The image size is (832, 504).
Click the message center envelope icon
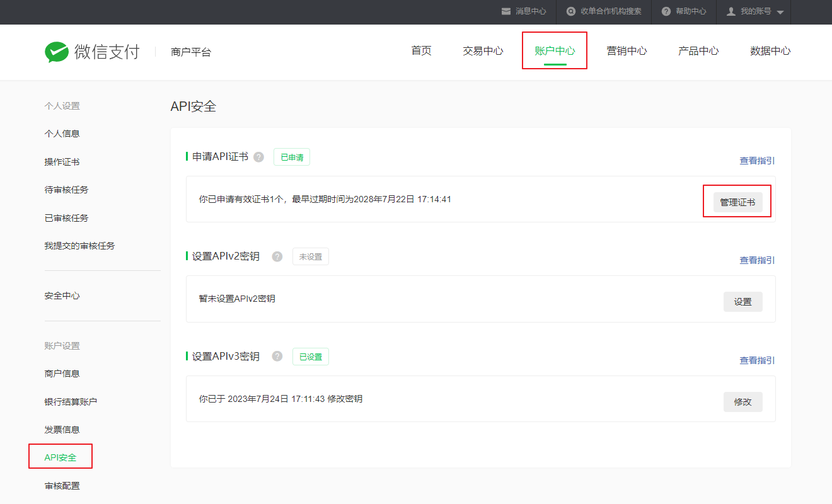(506, 11)
